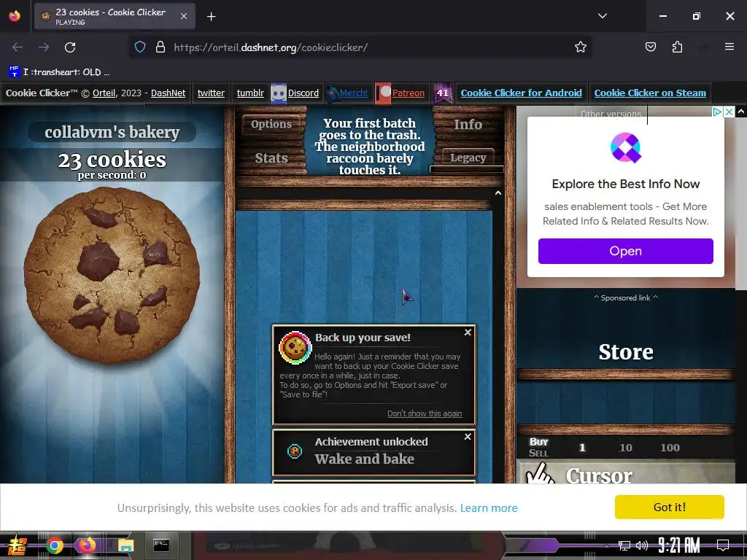Bookmark this page with star icon
Image resolution: width=747 pixels, height=560 pixels.
[580, 47]
